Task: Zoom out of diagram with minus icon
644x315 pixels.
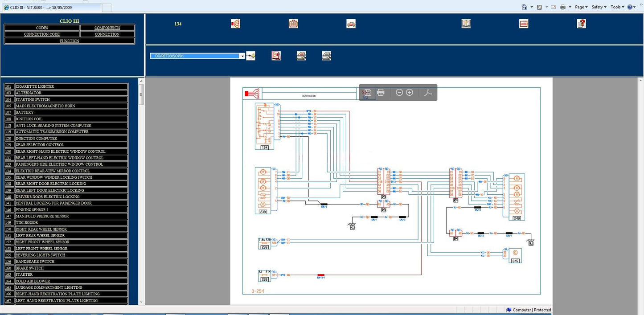Action: [399, 92]
